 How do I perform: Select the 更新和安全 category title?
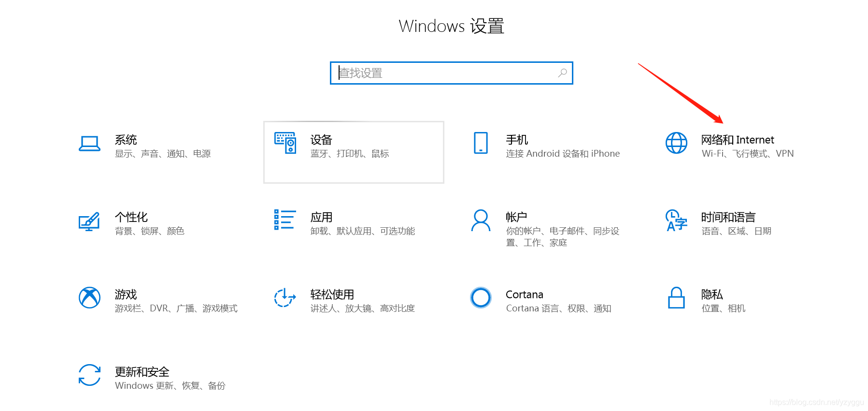click(142, 372)
